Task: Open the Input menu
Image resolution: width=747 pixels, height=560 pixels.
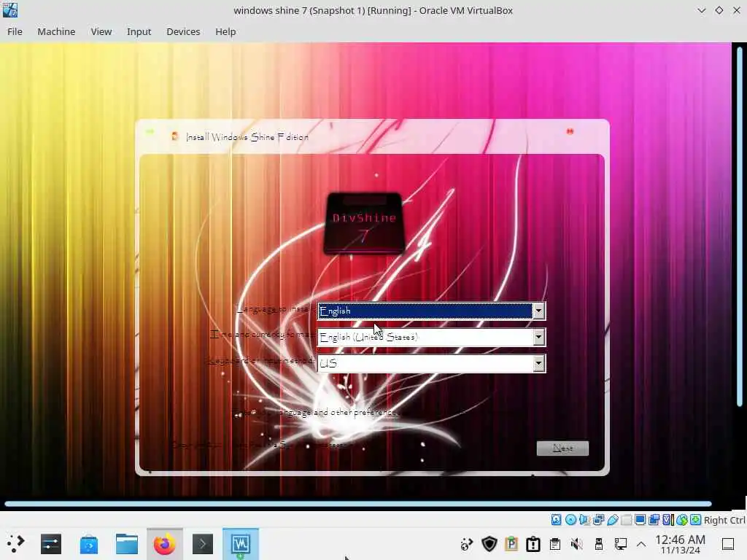Action: 139,31
